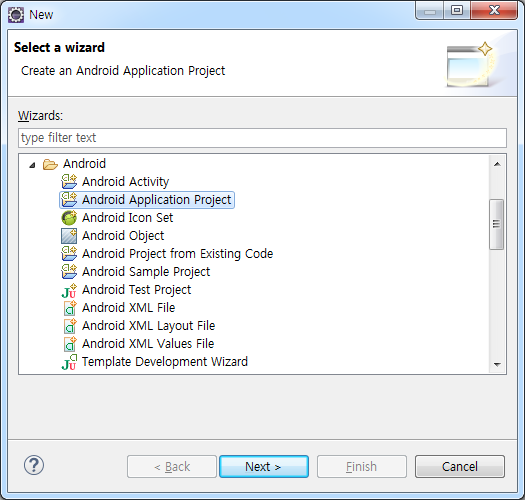Select Android XML File
This screenshot has width=525, height=500.
coord(129,308)
